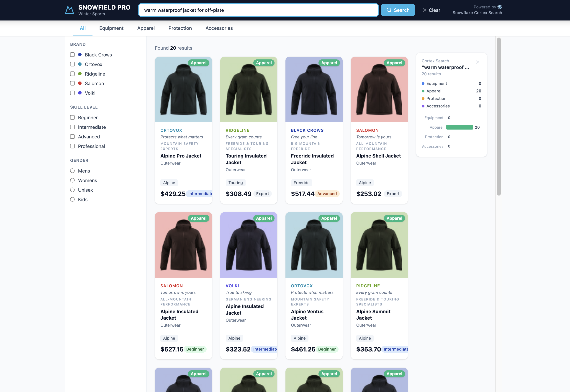Click the Snowflake Cortex snowflake icon

(x=499, y=7)
